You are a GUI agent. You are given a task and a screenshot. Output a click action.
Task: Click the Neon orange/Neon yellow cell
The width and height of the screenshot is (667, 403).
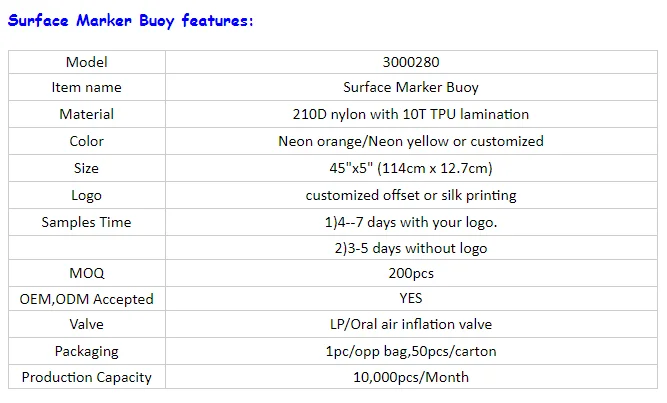[410, 141]
